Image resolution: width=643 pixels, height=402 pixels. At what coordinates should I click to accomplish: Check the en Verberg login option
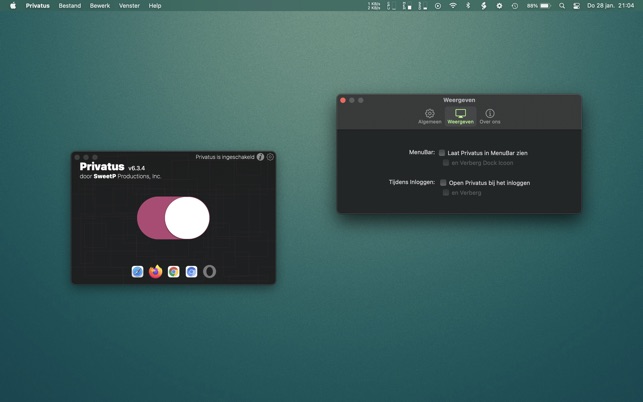[446, 193]
